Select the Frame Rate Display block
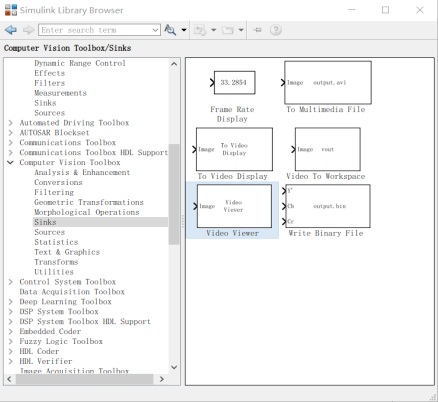438x402 pixels. 232,97
